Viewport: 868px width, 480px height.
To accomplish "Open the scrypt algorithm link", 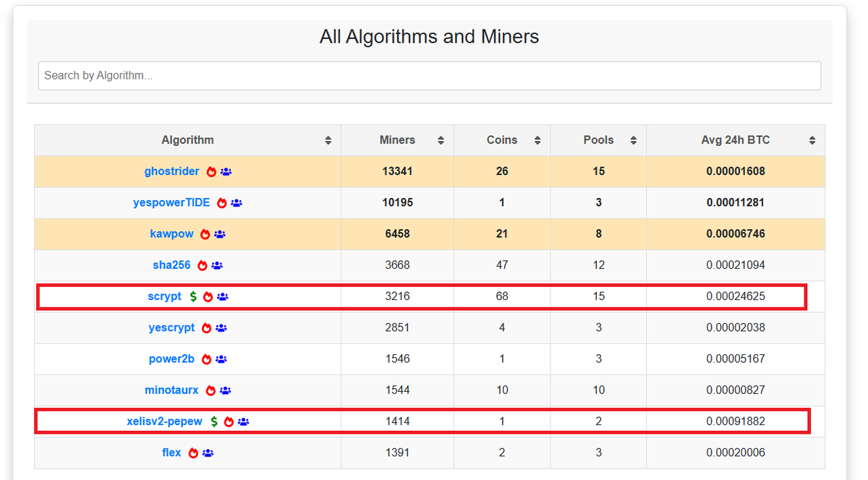I will 165,296.
